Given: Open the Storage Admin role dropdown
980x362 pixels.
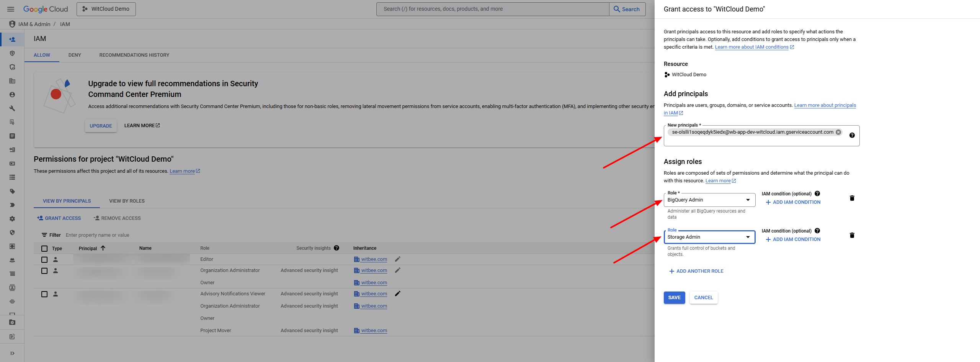Looking at the screenshot, I should pyautogui.click(x=709, y=237).
